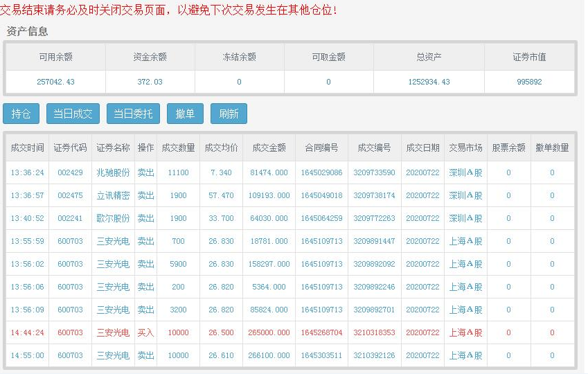This screenshot has height=374, width=588.
Task: Click the 歌尔股份 stock name
Action: (x=113, y=218)
